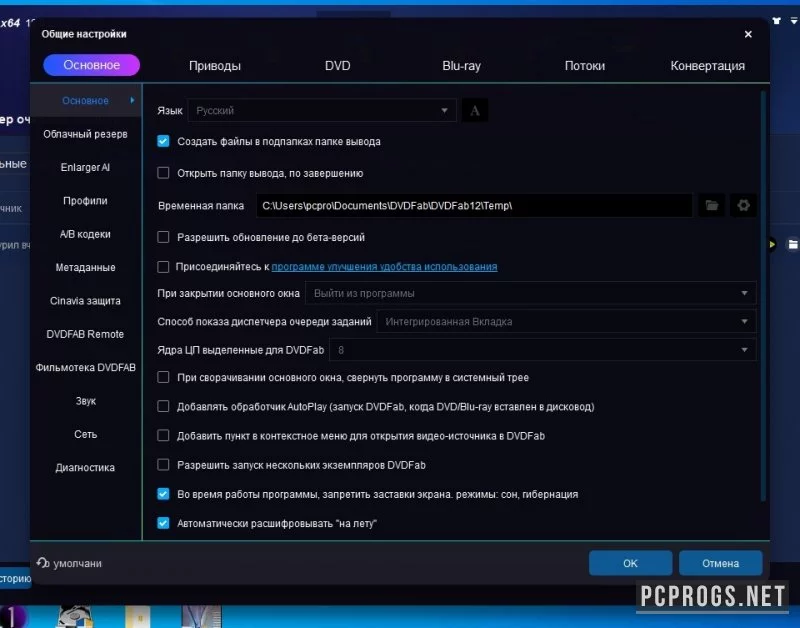This screenshot has height=628, width=800.
Task: Click the settings panel vertical scrollbar
Action: coord(763,296)
